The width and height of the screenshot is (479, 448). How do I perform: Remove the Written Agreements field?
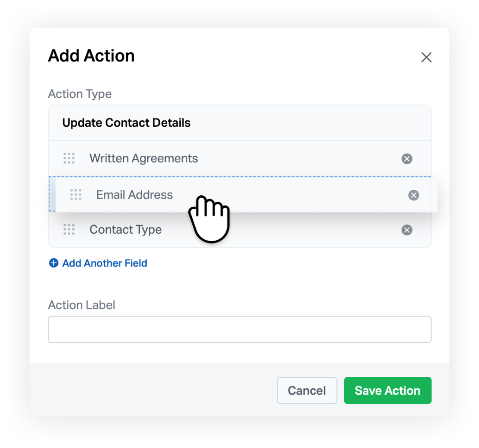coord(407,159)
